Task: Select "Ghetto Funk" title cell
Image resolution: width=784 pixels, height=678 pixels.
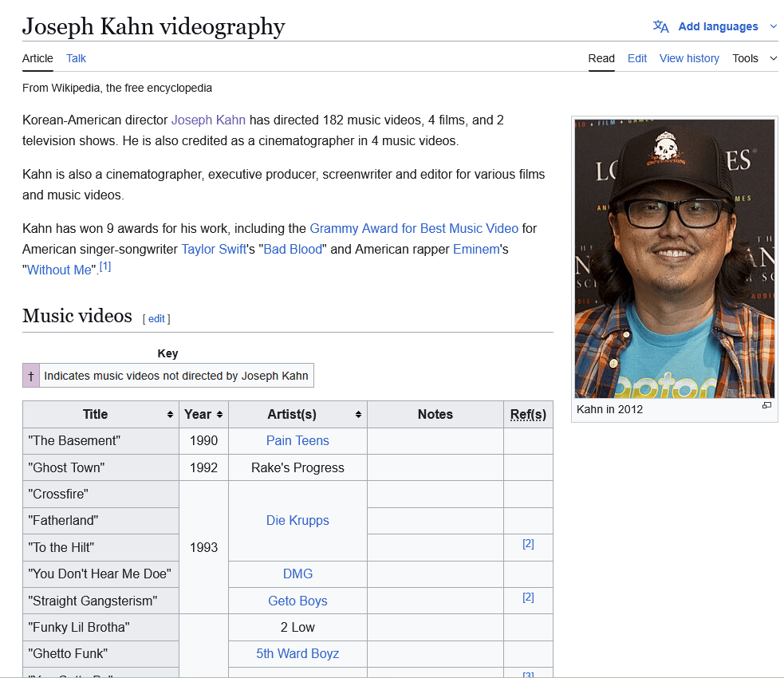Action: [101, 654]
